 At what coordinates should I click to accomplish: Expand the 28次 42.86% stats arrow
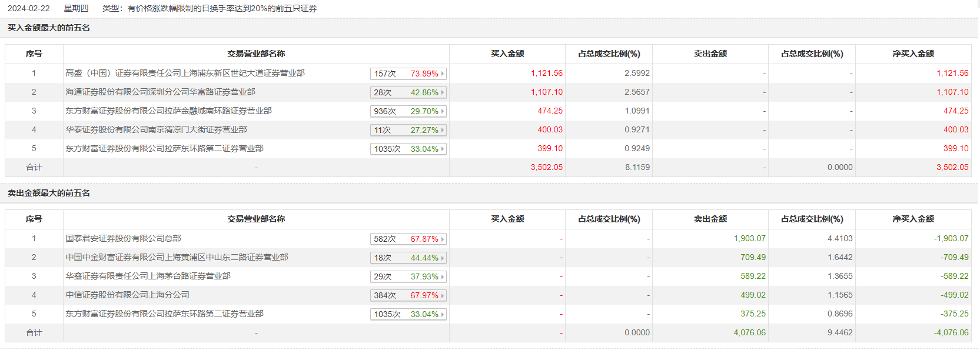coord(443,92)
